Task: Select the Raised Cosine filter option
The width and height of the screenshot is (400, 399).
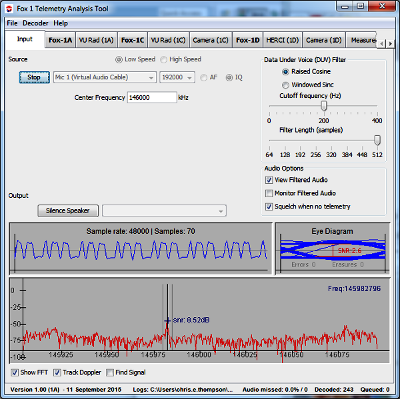Action: tap(286, 72)
